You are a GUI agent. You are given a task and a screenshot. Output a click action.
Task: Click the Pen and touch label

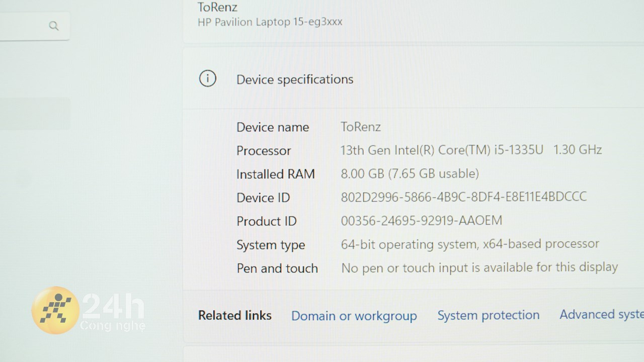click(x=277, y=268)
